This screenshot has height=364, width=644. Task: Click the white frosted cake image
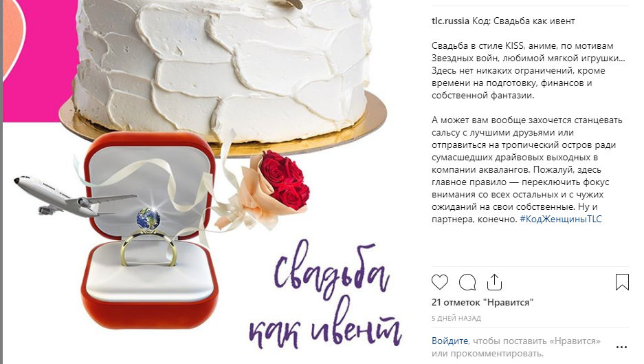click(222, 66)
